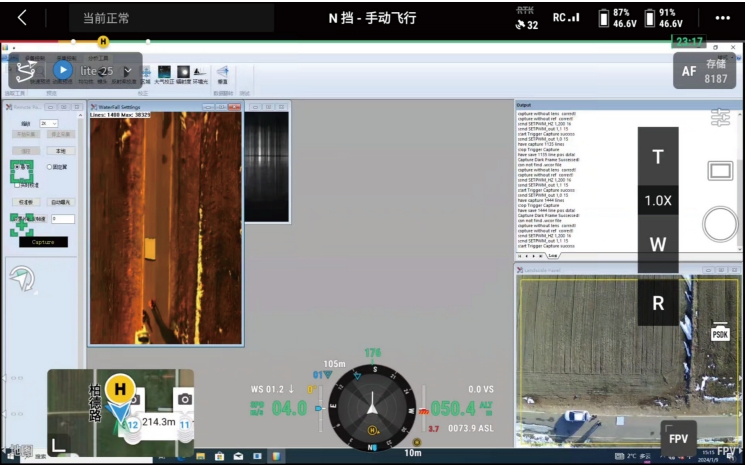This screenshot has height=465, width=747.
Task: Select the W wide camera tab
Action: point(657,245)
